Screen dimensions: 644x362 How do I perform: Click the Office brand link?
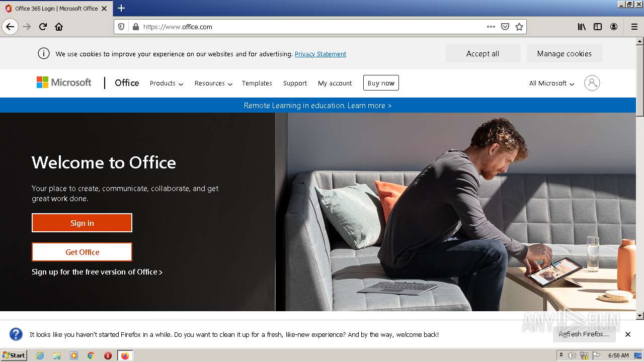(127, 83)
